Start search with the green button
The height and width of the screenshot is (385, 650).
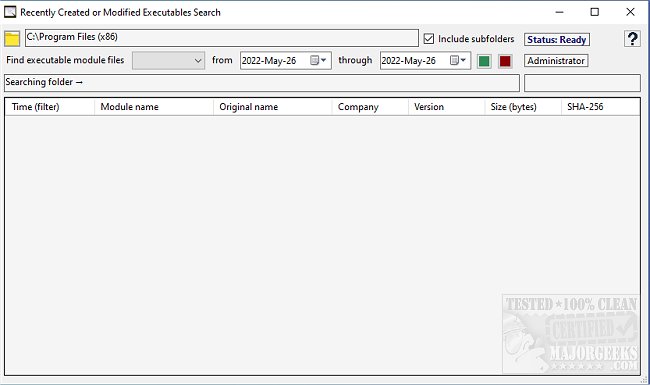(x=484, y=61)
